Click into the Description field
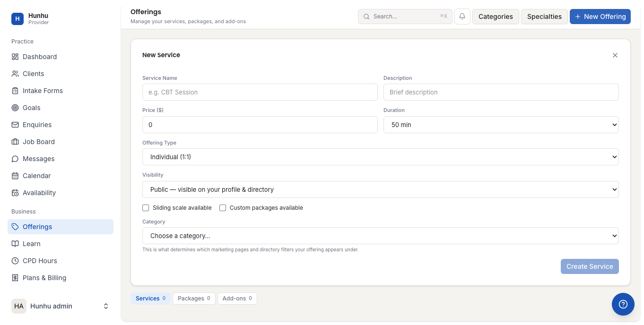The image size is (644, 325). pos(501,92)
